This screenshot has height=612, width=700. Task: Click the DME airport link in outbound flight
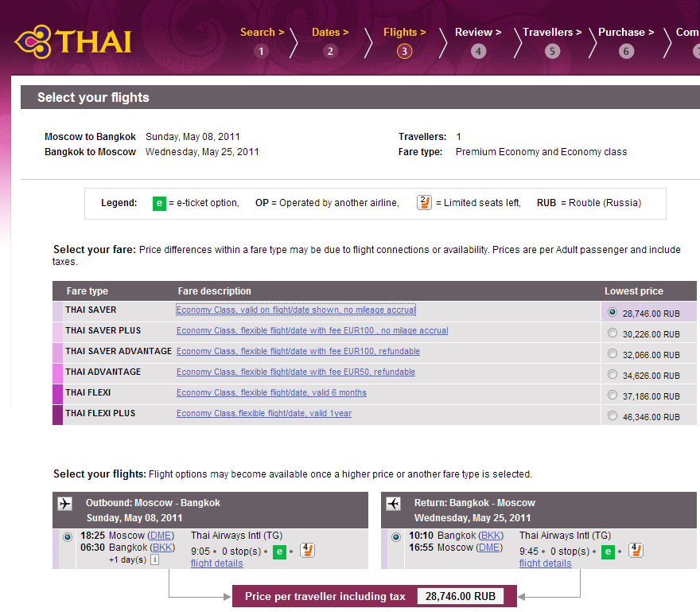coord(161,536)
